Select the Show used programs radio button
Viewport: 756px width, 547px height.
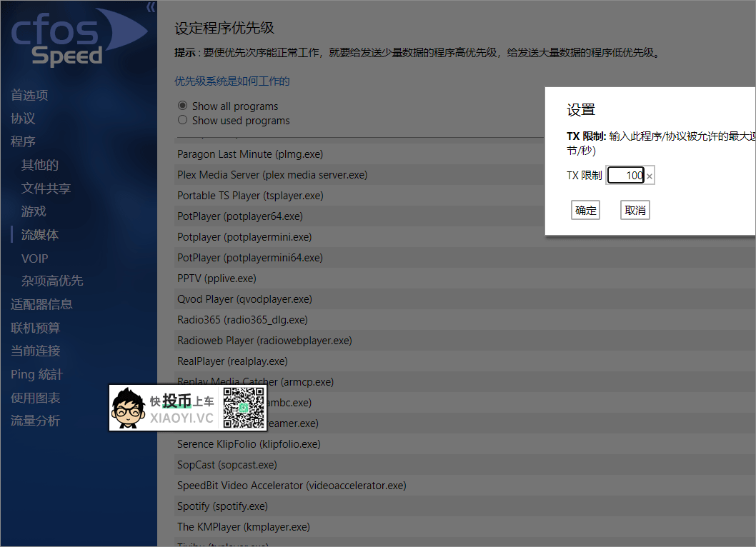[x=182, y=120]
